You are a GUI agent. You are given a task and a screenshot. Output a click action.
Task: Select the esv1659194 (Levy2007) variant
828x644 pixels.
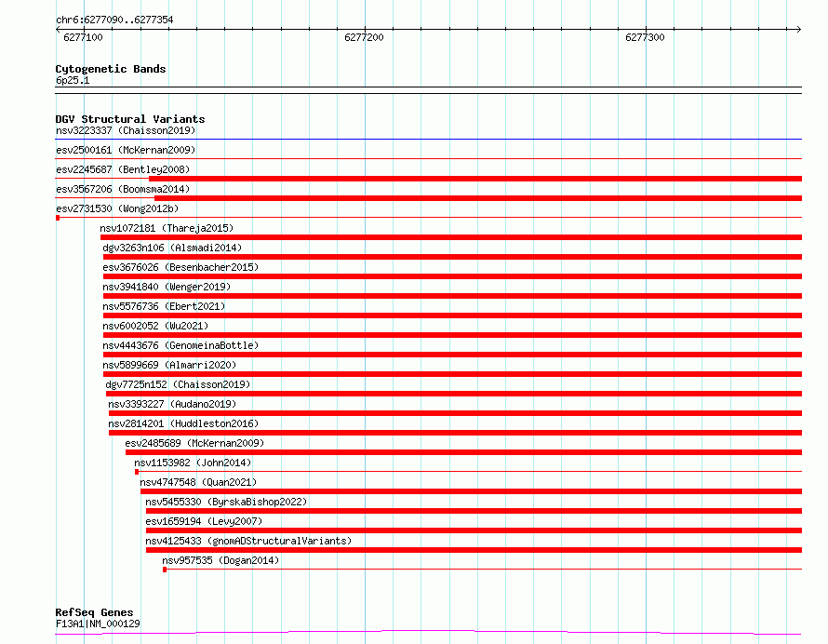(204, 521)
